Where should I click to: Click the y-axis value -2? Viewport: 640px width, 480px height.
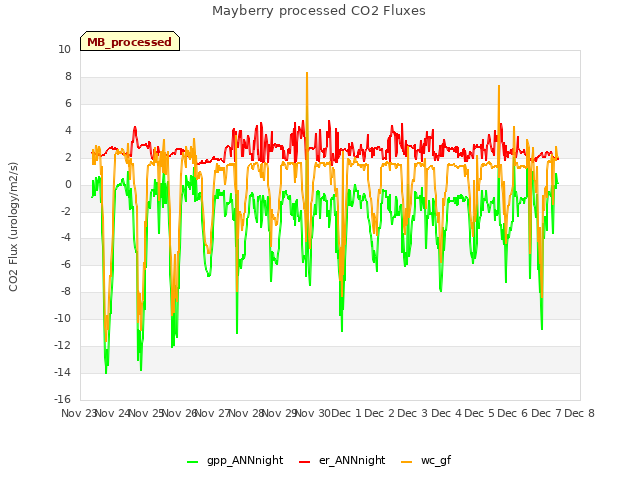[66, 211]
